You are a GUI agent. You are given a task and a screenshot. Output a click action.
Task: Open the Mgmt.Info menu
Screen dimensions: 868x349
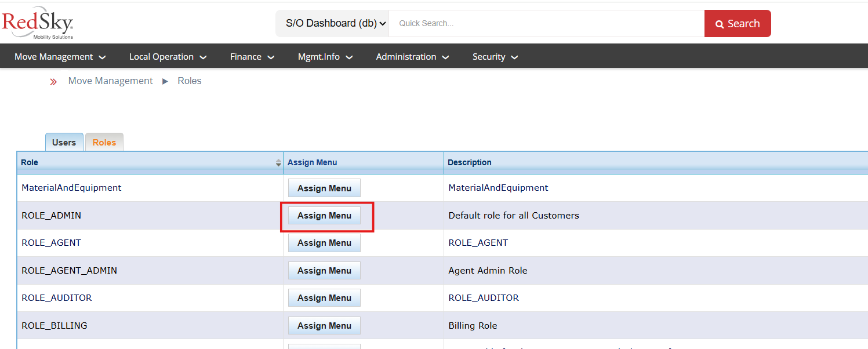tap(325, 57)
